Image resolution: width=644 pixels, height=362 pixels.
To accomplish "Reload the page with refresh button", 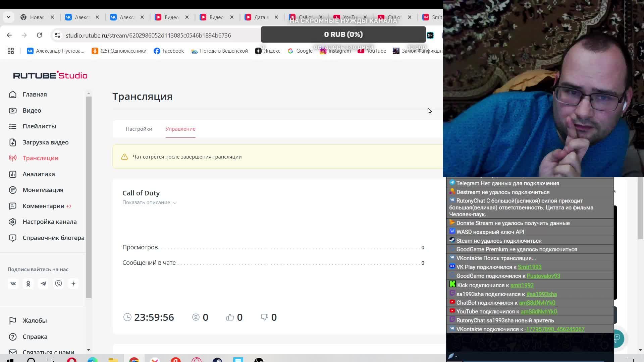I will [x=39, y=35].
